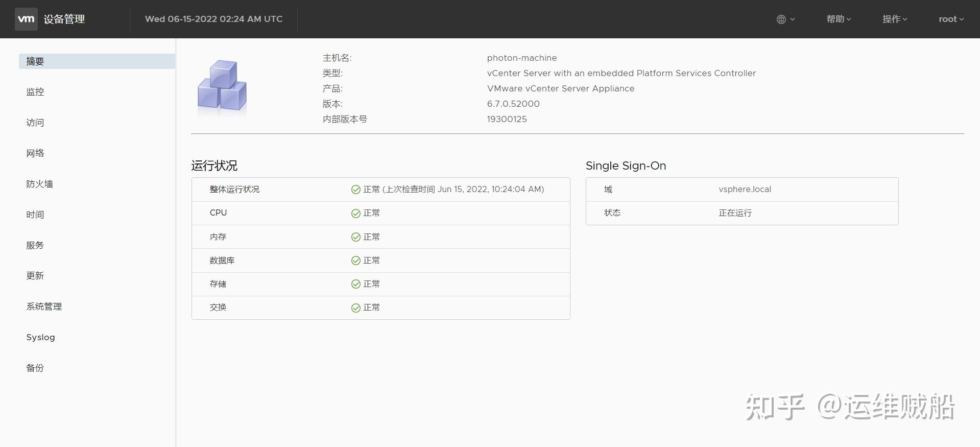The height and width of the screenshot is (447, 980).
Task: Click the 交换 status check icon
Action: click(x=356, y=308)
